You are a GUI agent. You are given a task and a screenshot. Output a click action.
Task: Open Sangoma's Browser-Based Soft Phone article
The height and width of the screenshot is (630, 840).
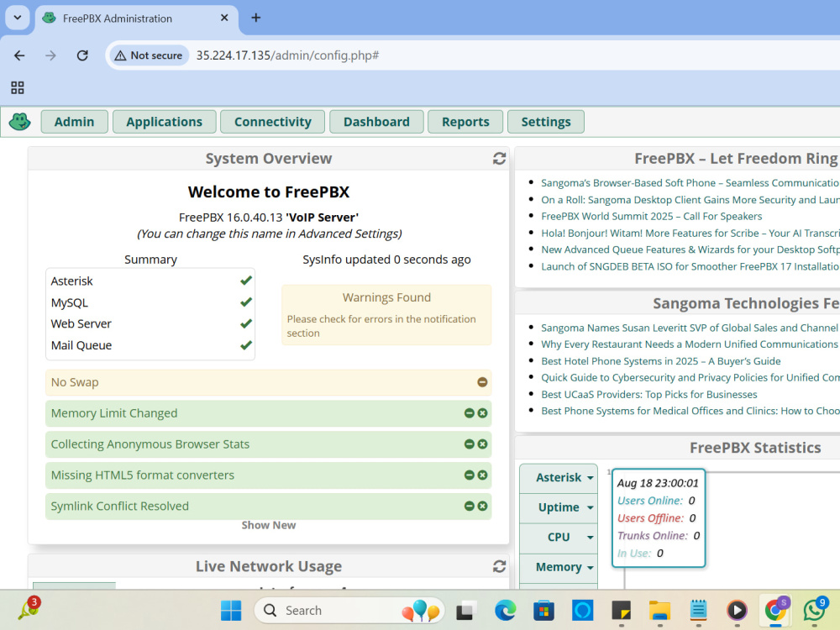690,182
